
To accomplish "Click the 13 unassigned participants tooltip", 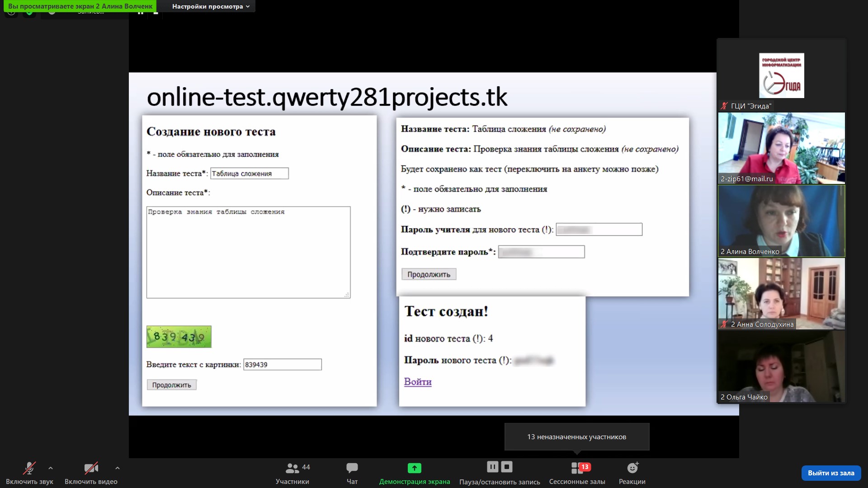I will pos(576,437).
